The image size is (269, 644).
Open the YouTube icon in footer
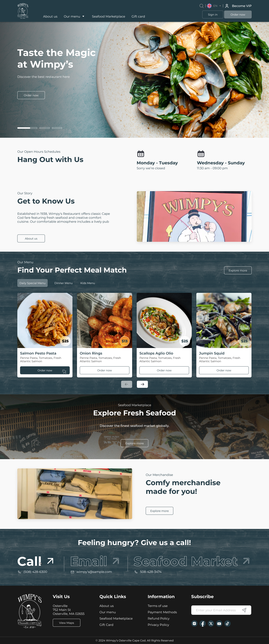pos(219,624)
